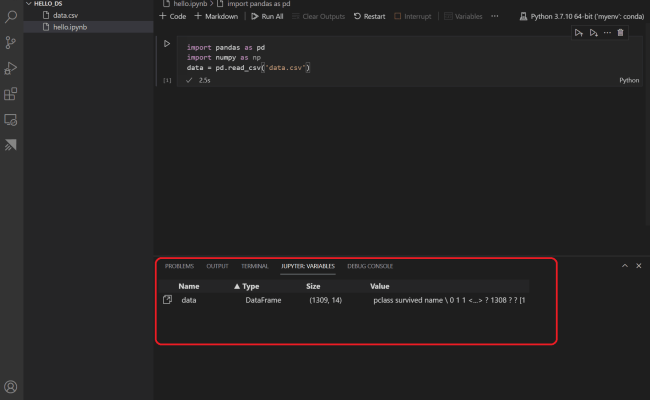
Task: Close the bottom panel
Action: pyautogui.click(x=639, y=266)
